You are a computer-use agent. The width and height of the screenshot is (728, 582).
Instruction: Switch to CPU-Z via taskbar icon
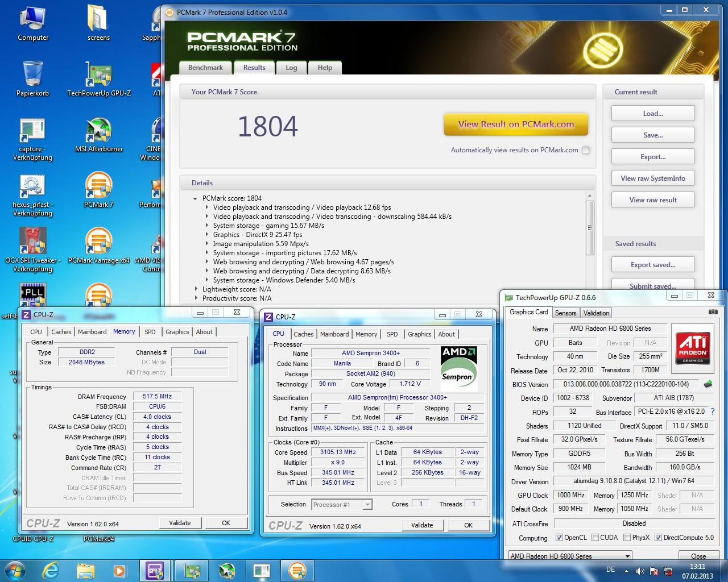(155, 570)
